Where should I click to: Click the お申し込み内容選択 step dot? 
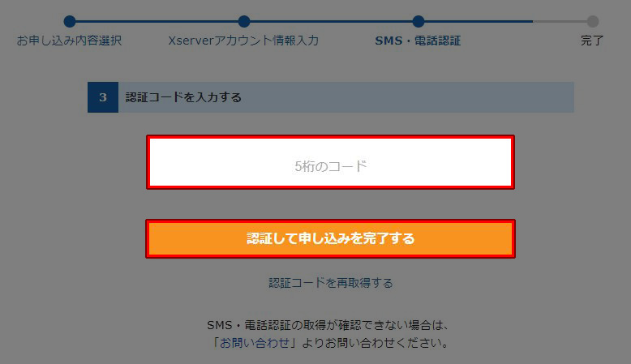point(70,21)
